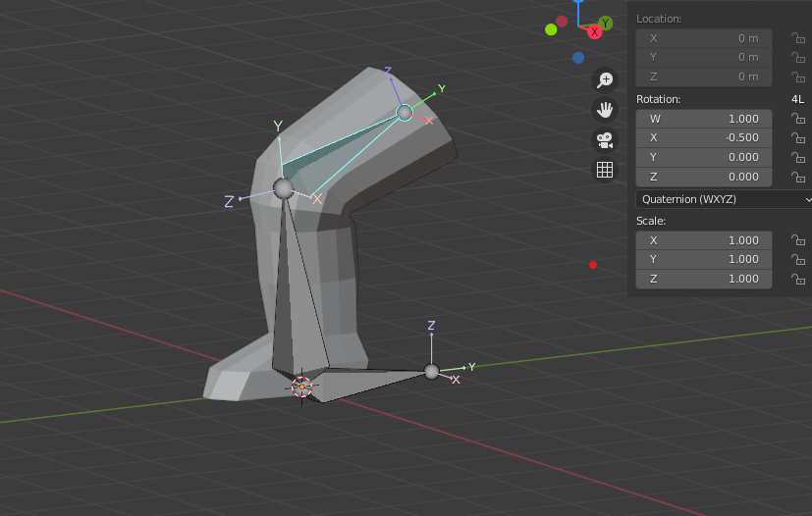Click the negative Z blue gizmo dot
812x516 pixels.
(578, 58)
